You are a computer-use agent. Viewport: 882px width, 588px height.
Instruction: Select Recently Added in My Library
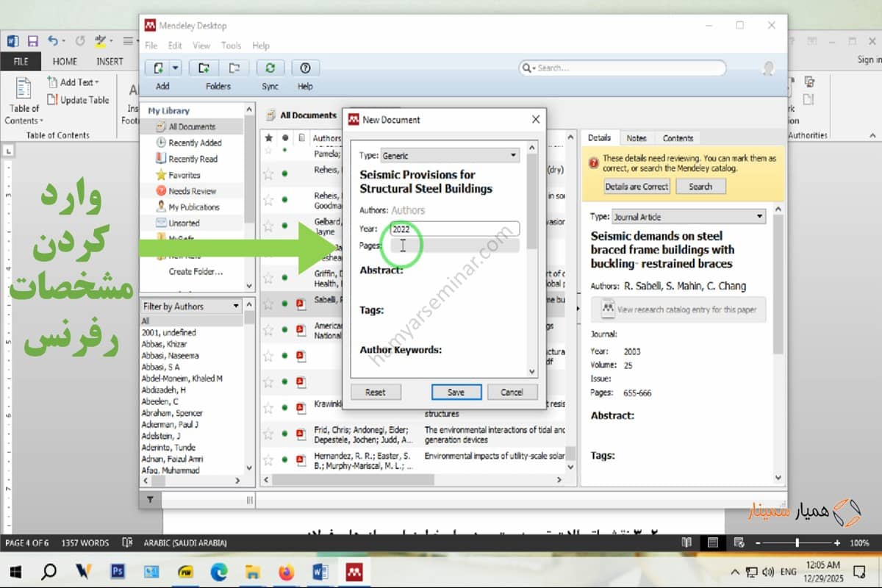coord(195,143)
